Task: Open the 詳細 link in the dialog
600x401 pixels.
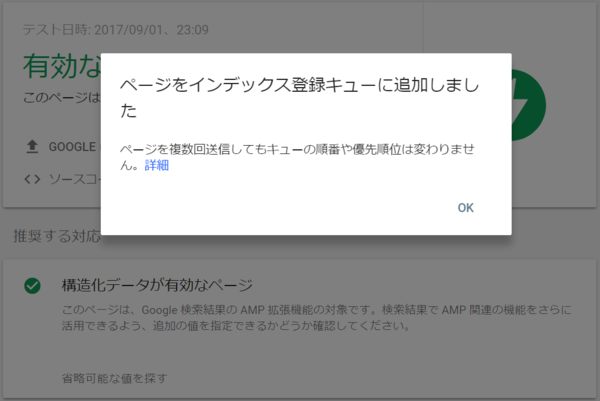Action: coord(157,165)
